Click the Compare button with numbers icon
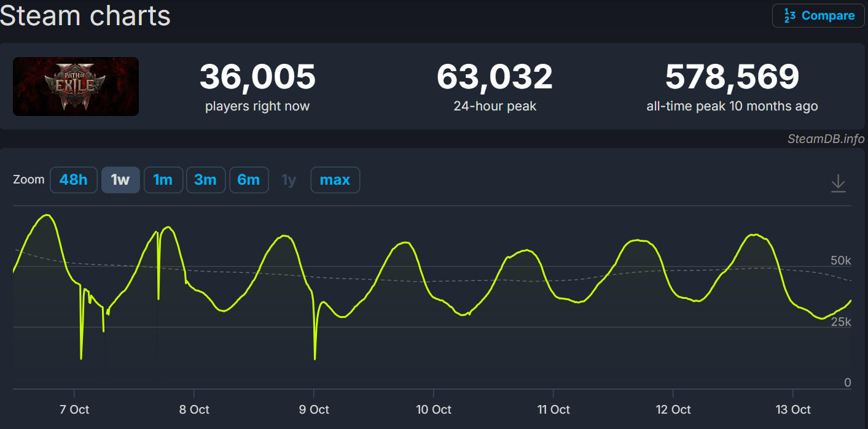The image size is (868, 429). (x=818, y=16)
